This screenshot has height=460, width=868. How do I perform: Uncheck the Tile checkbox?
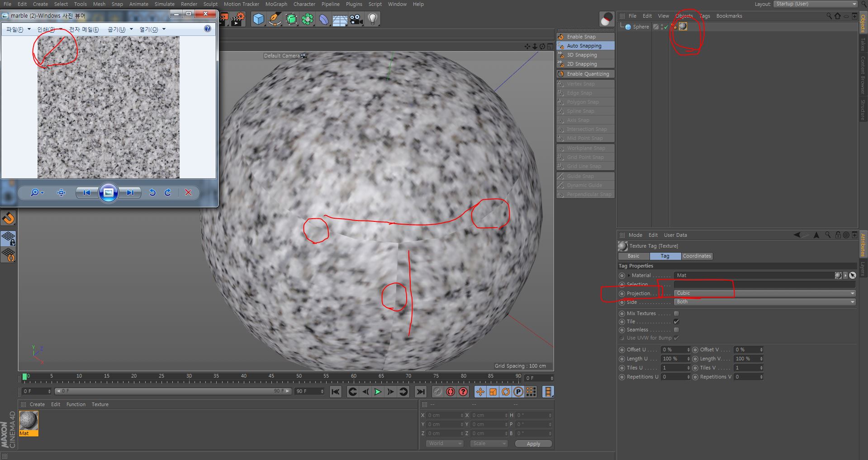676,321
